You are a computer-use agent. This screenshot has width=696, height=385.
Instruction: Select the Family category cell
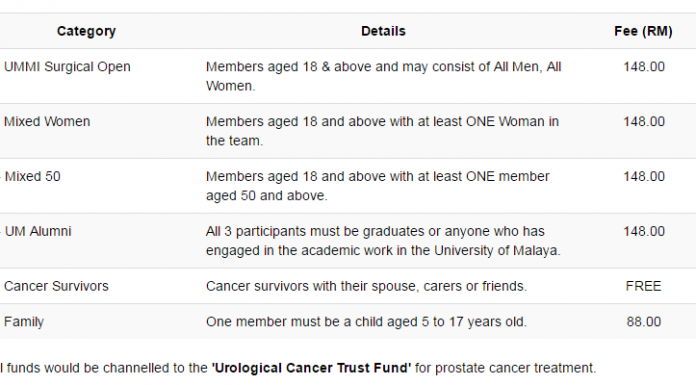(x=24, y=322)
